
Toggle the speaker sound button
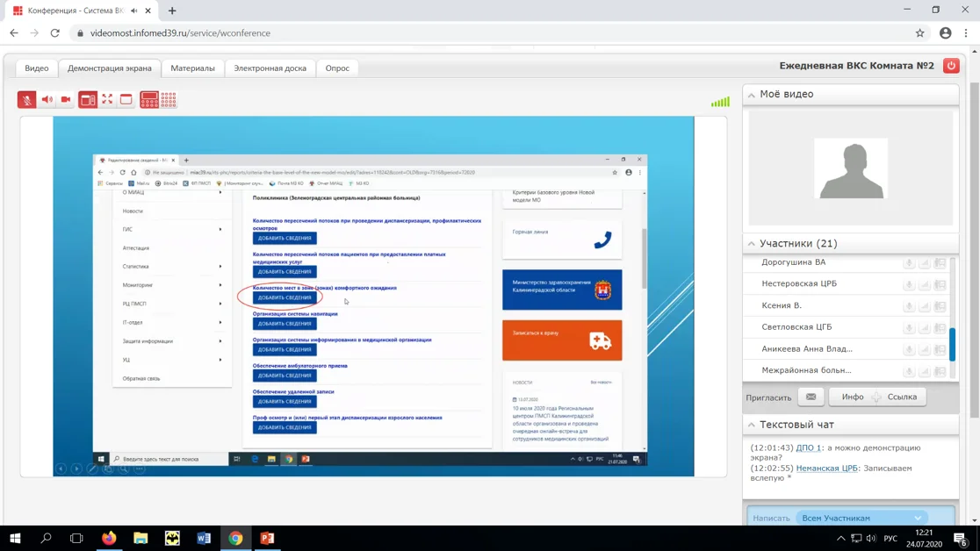click(x=47, y=100)
